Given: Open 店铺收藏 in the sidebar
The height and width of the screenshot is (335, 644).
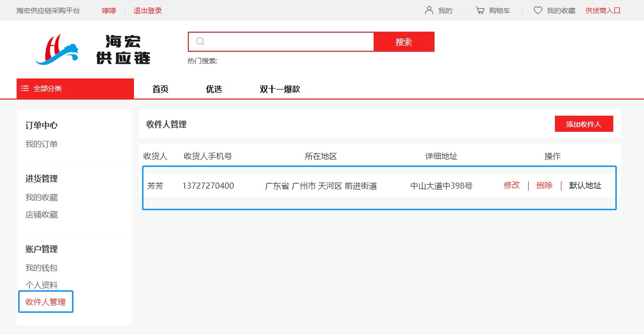Looking at the screenshot, I should click(x=41, y=215).
